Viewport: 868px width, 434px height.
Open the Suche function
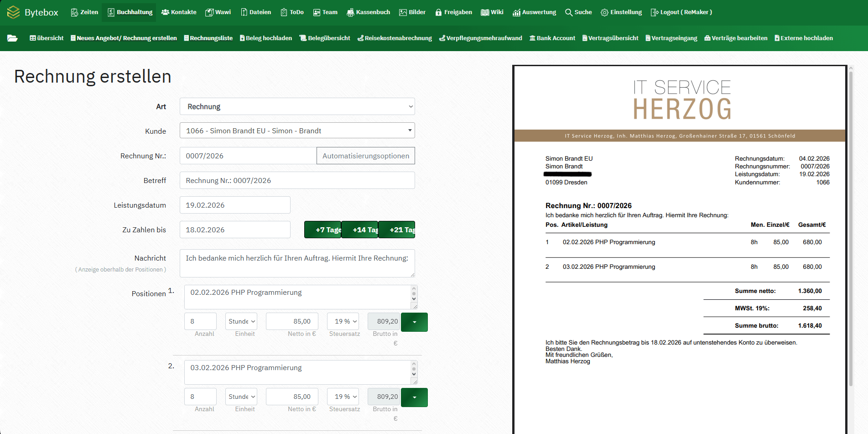click(578, 12)
